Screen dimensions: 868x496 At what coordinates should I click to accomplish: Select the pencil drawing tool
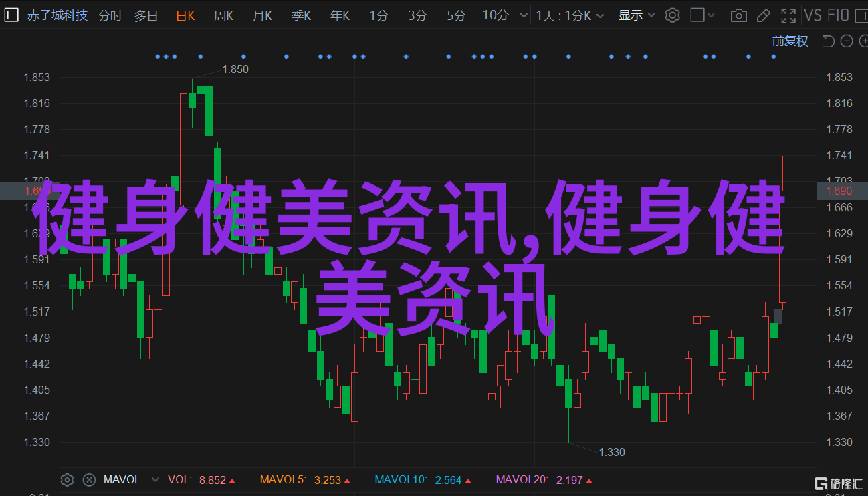[764, 15]
